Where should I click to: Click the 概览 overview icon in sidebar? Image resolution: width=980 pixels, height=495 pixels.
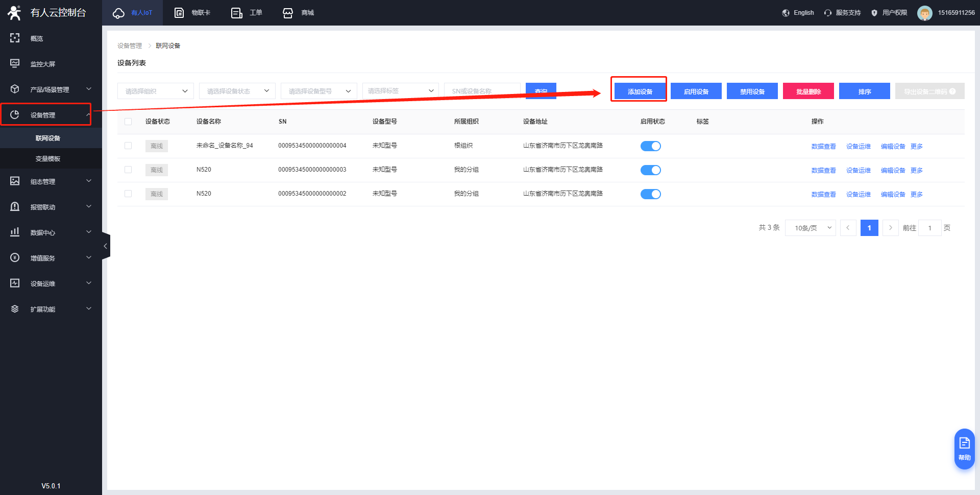(15, 38)
